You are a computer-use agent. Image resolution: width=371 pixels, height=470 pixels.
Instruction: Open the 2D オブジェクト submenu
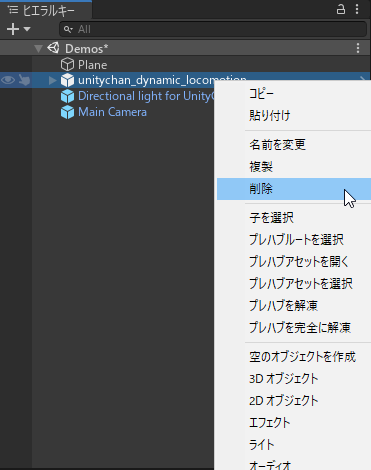[294, 401]
